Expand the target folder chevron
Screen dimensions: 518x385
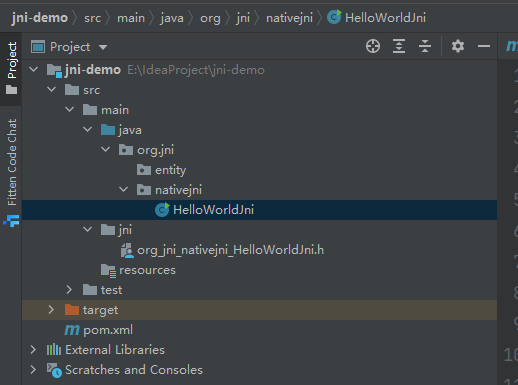pyautogui.click(x=51, y=309)
